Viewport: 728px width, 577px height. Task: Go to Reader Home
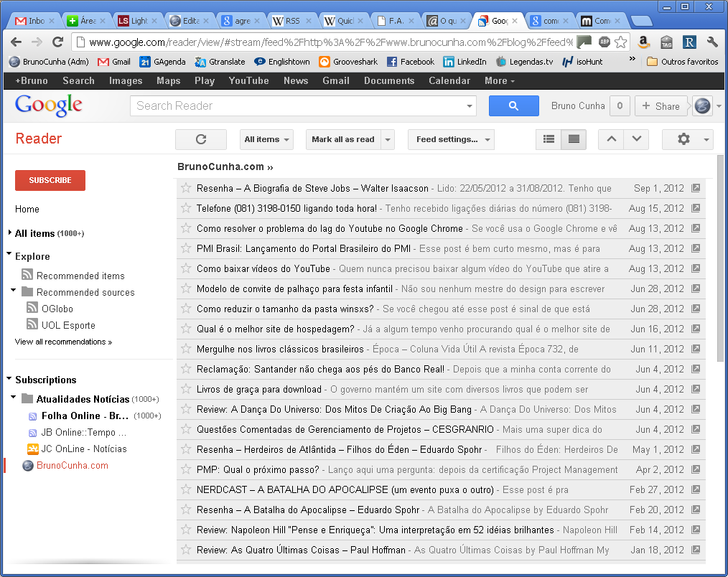coord(27,209)
